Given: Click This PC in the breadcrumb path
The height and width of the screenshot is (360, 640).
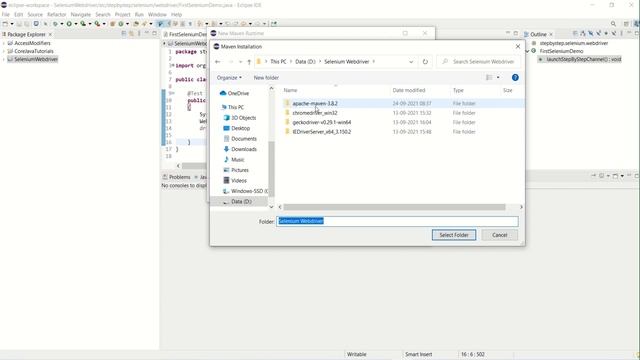Looking at the screenshot, I should pos(278,62).
